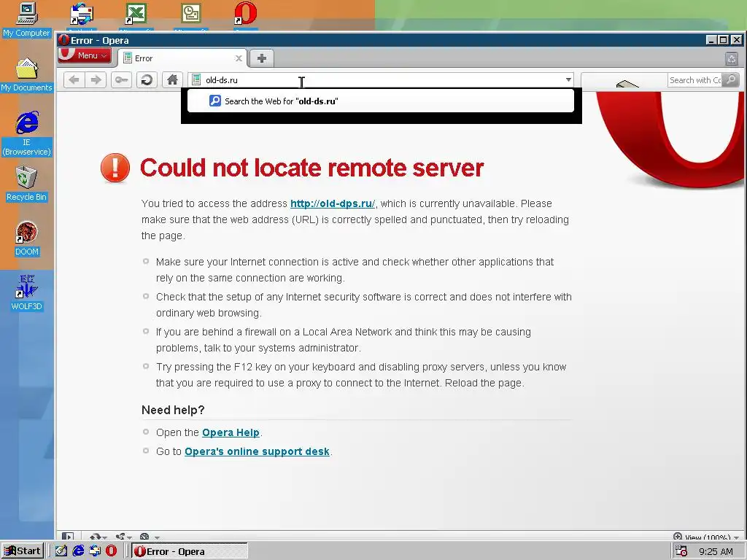Launch Opera from quick launch
This screenshot has height=560, width=747.
click(112, 551)
